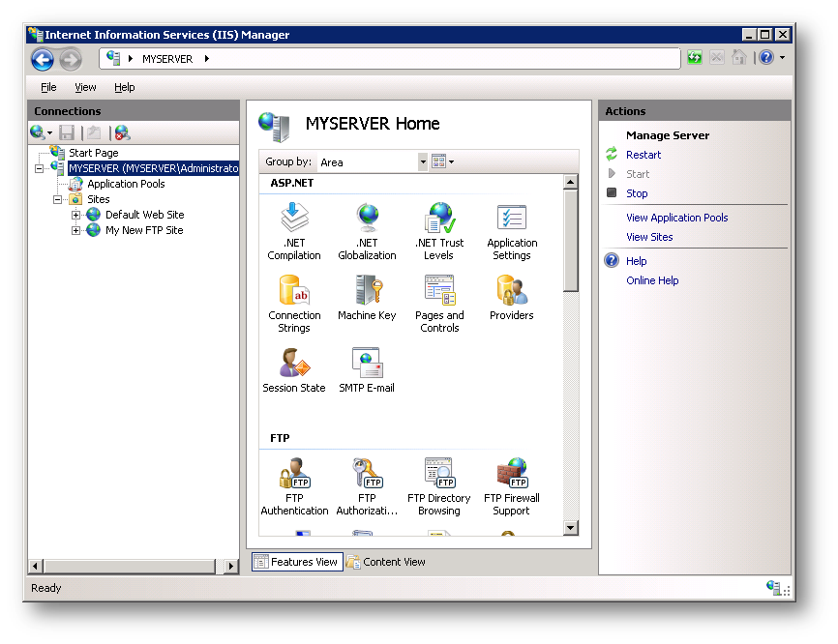Image resolution: width=838 pixels, height=644 pixels.
Task: Select Application Pools tree item
Action: [126, 184]
